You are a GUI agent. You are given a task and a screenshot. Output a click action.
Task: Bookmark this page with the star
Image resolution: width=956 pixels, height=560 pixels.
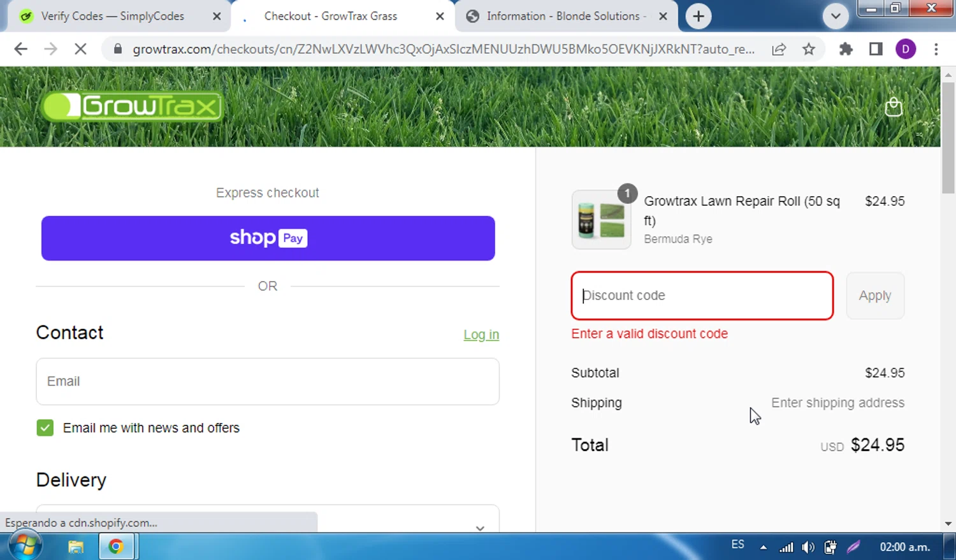point(809,49)
